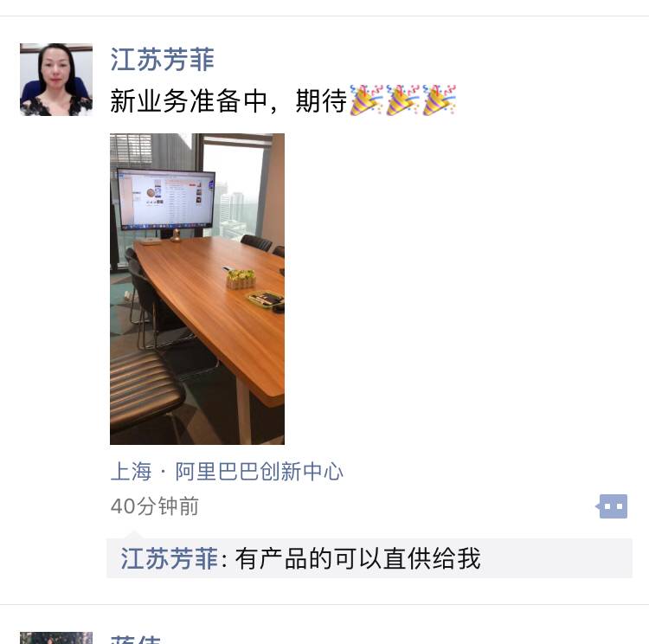This screenshot has height=644, width=649.
Task: Click the 阿里巴巴创新中心 text of the location
Action: pos(259,471)
